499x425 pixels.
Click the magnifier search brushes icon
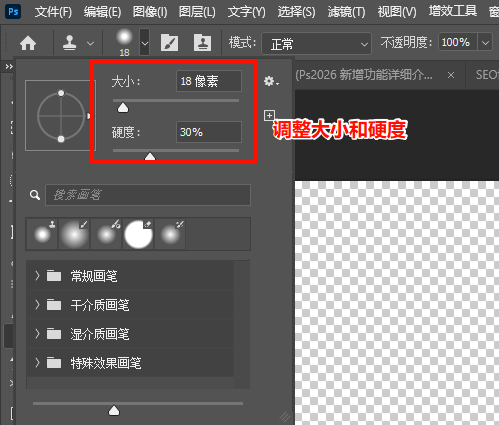click(35, 195)
